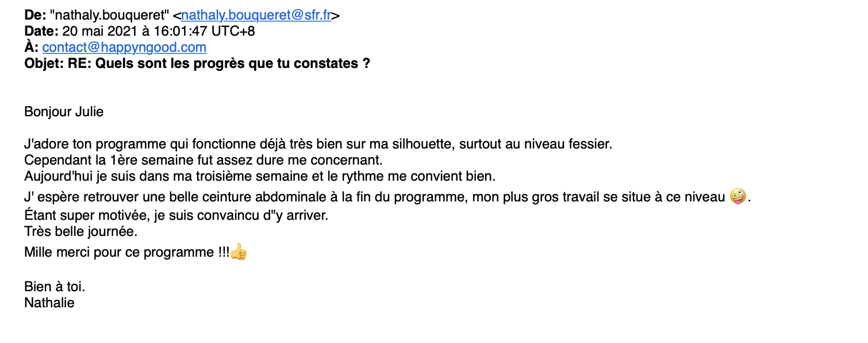Open the contact@happyngood.com recipient link
This screenshot has height=343, width=868.
coord(124,47)
